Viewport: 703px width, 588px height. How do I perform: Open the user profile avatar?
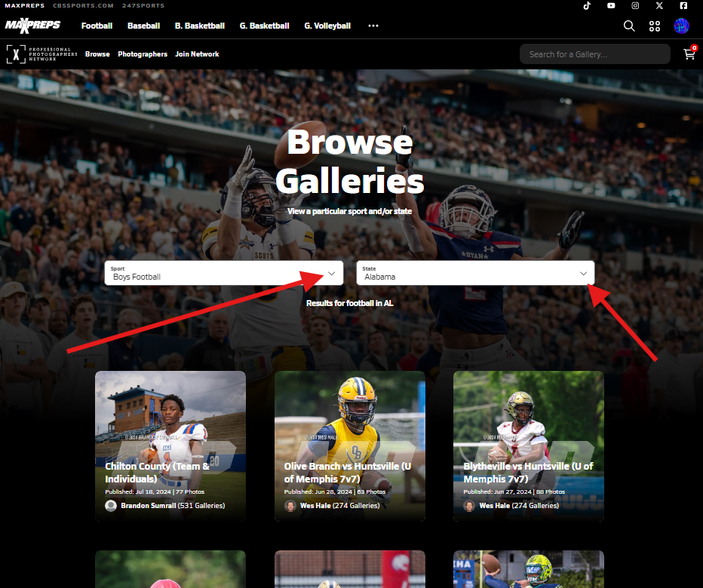[x=681, y=26]
